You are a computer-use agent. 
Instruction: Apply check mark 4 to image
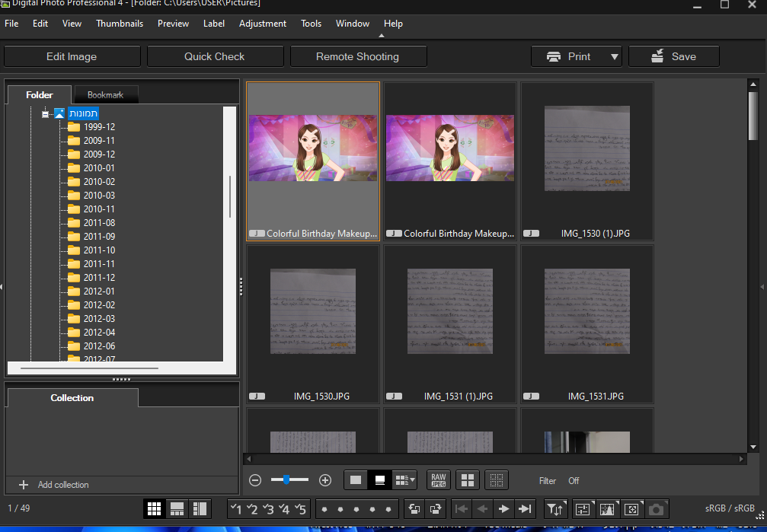pyautogui.click(x=285, y=509)
